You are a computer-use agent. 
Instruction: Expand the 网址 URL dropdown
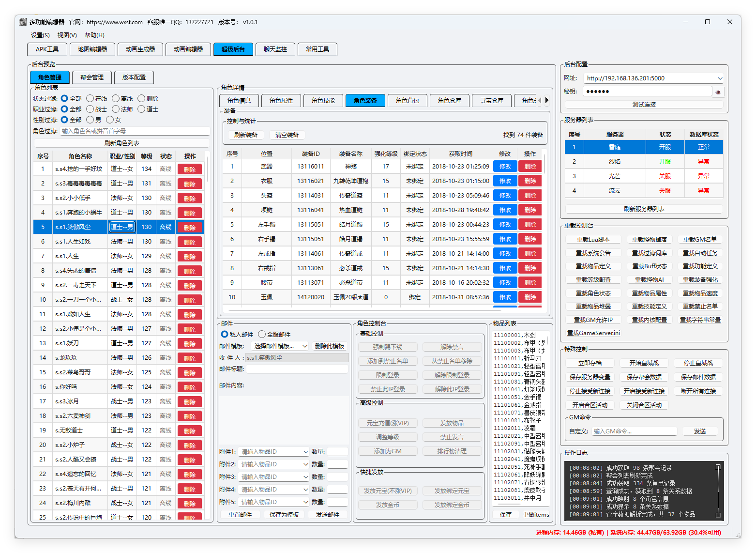pyautogui.click(x=720, y=78)
